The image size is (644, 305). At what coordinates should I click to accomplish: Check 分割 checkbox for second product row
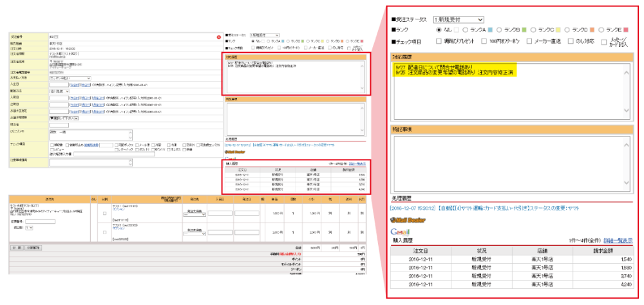click(105, 232)
